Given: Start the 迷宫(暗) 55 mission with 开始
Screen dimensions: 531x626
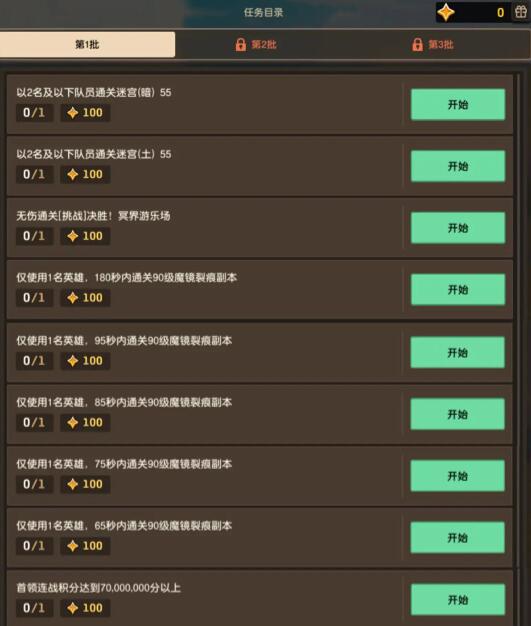Looking at the screenshot, I should [x=458, y=105].
